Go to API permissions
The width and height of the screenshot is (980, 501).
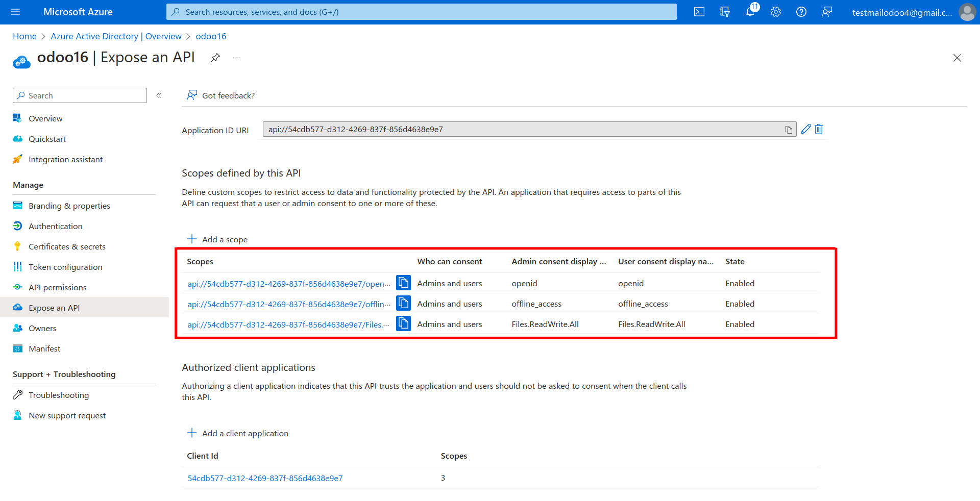tap(57, 287)
